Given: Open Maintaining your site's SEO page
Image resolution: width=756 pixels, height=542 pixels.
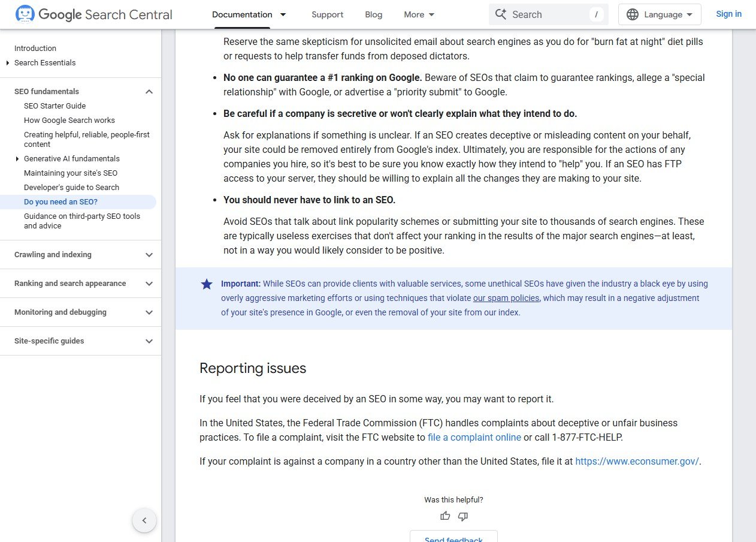Looking at the screenshot, I should point(71,173).
